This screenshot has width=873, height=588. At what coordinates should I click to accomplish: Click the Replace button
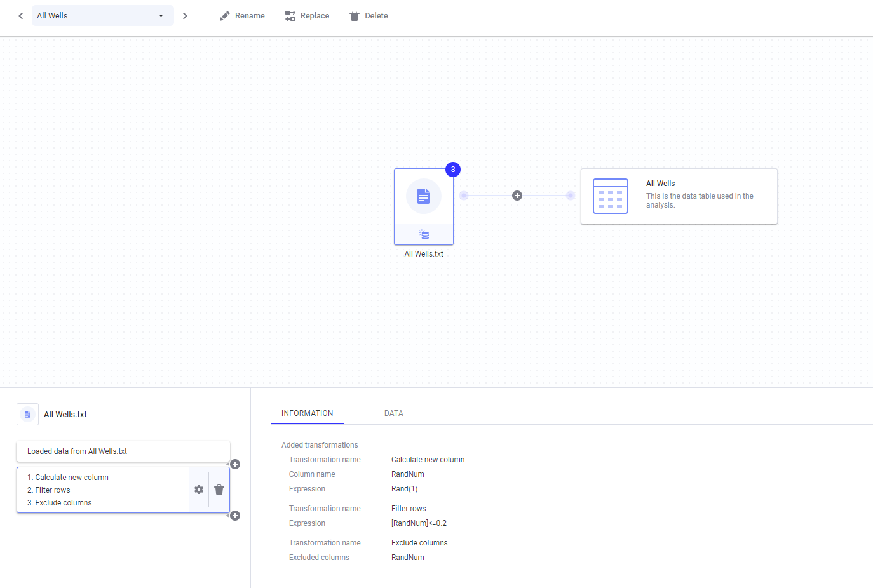coord(307,16)
